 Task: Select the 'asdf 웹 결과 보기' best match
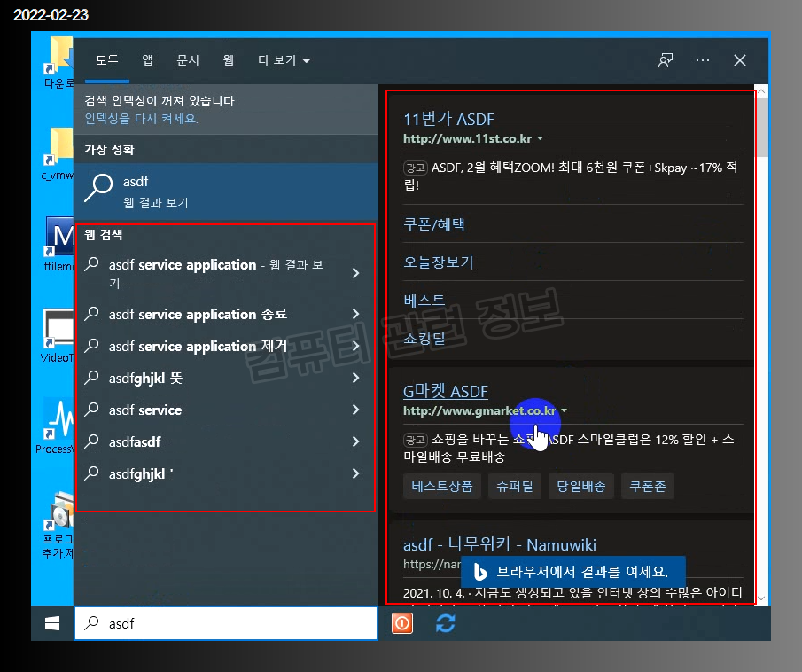(x=226, y=191)
